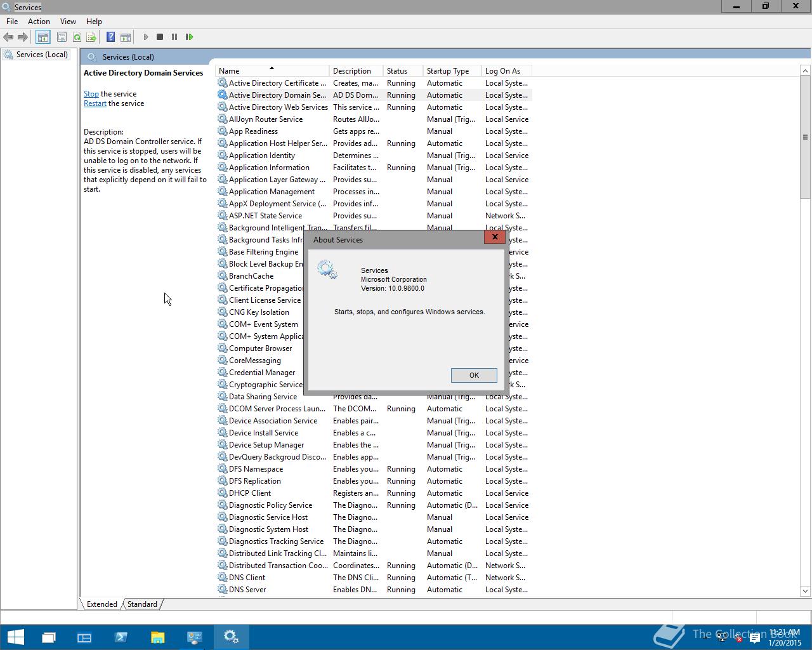Open the Help menu
This screenshot has width=812, height=650.
pos(94,21)
